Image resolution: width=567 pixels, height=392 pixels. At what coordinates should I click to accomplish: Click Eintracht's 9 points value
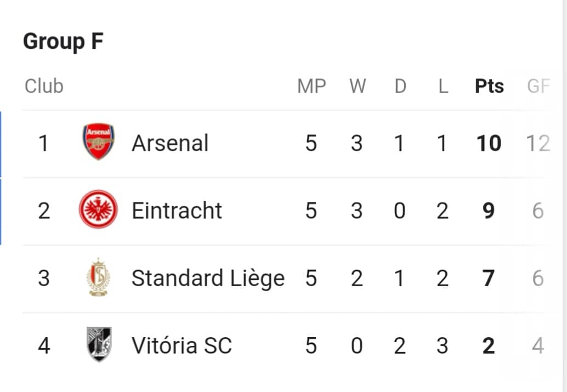(x=489, y=211)
